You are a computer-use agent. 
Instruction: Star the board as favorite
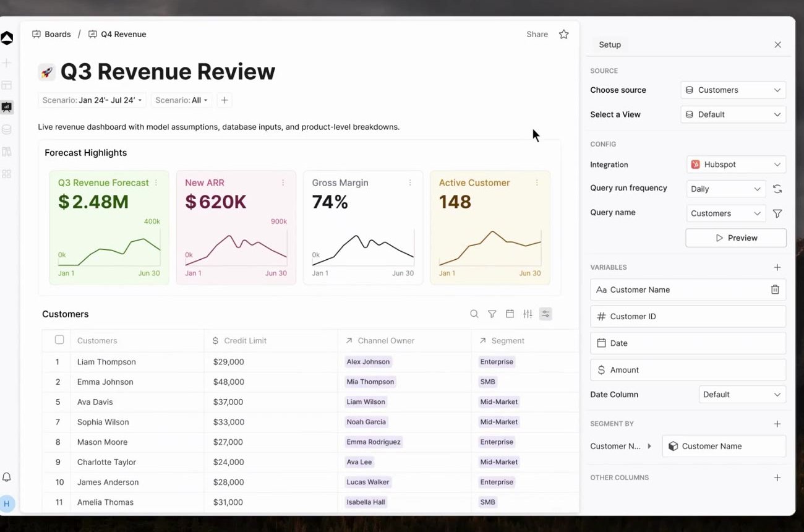pyautogui.click(x=563, y=34)
